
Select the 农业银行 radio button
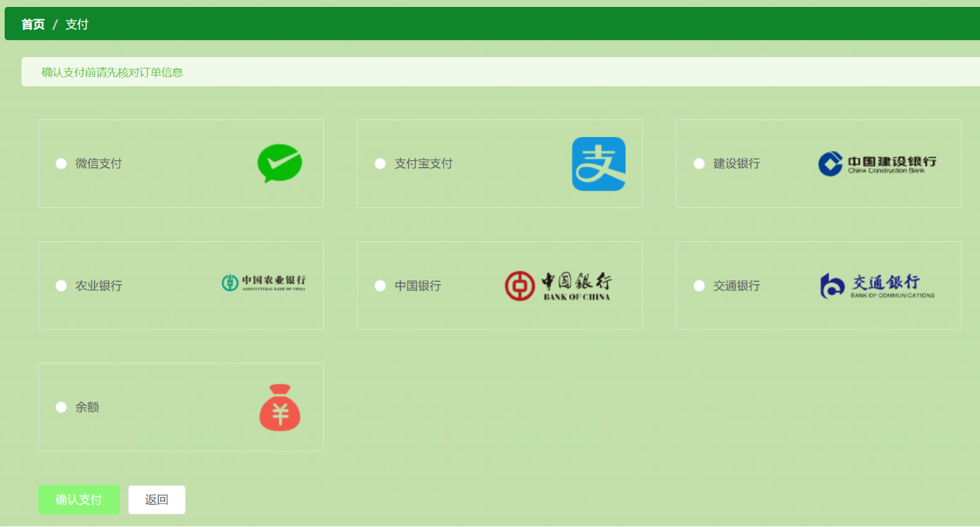point(61,285)
